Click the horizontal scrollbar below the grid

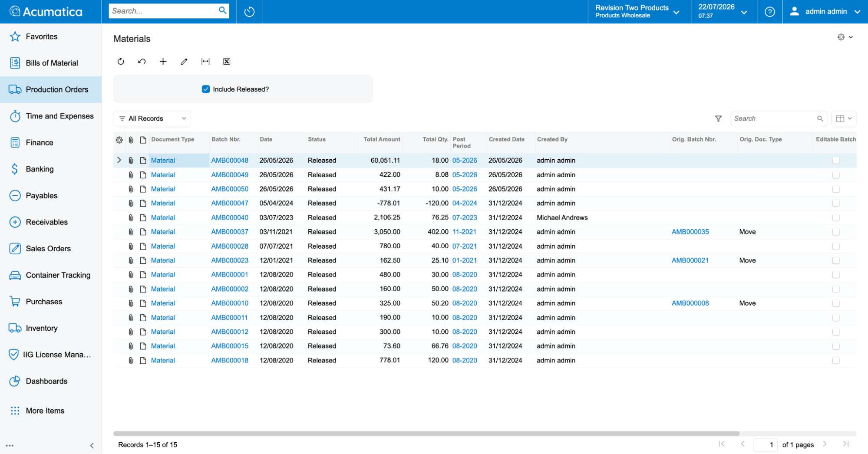coord(426,434)
